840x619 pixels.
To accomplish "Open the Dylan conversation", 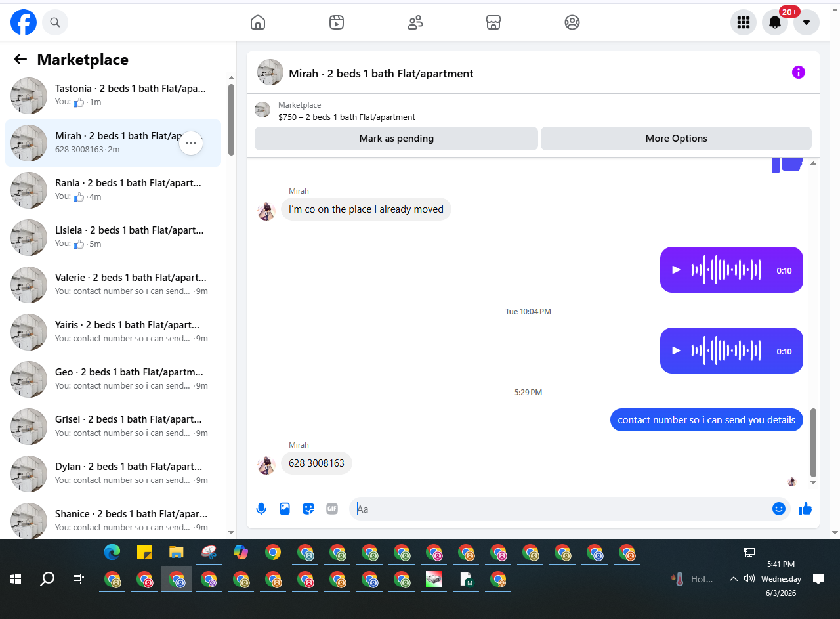I will [x=113, y=474].
